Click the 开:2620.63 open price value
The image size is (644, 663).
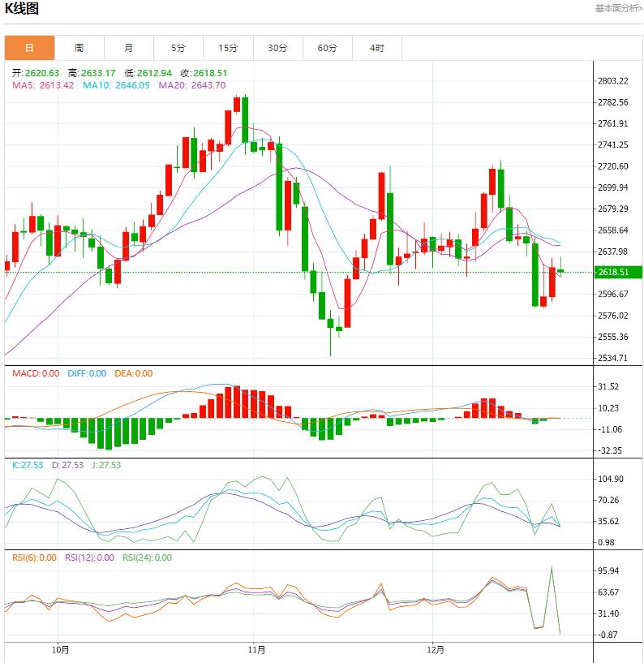coord(36,73)
